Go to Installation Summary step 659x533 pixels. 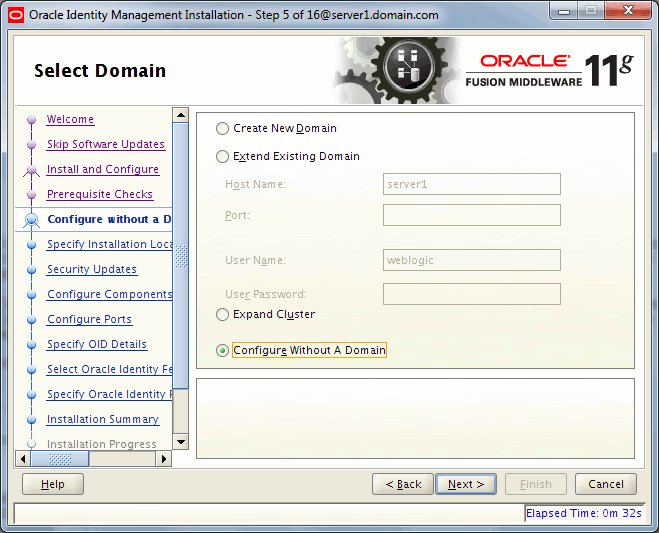(x=103, y=419)
